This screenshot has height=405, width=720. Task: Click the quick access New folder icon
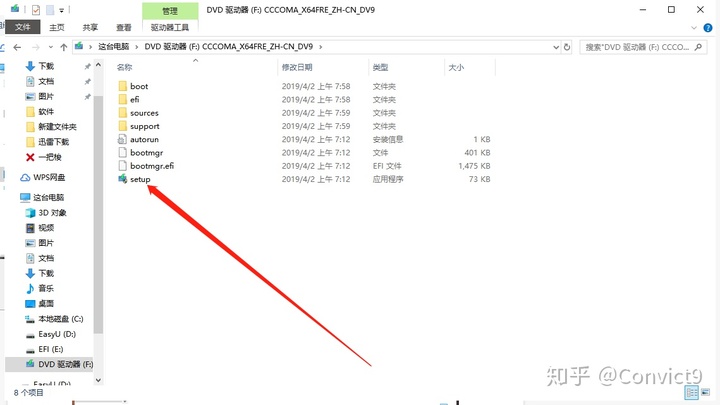[50, 10]
